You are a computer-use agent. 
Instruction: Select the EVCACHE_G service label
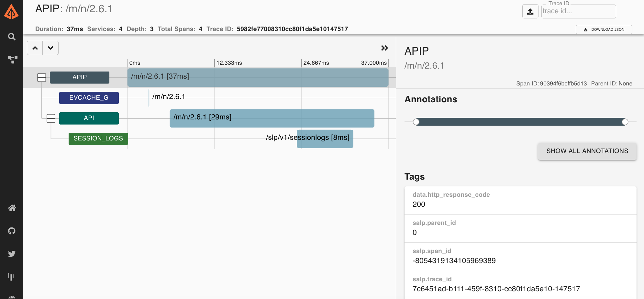[x=89, y=98]
